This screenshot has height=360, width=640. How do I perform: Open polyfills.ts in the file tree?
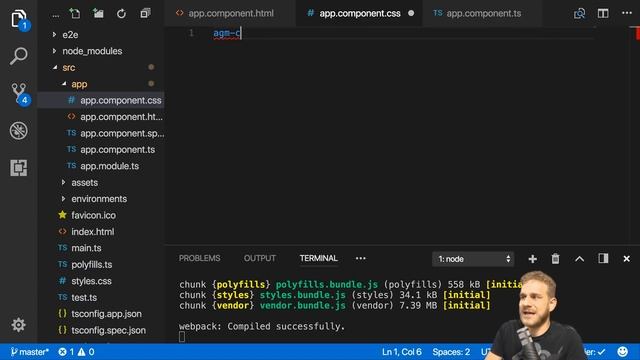point(100,264)
